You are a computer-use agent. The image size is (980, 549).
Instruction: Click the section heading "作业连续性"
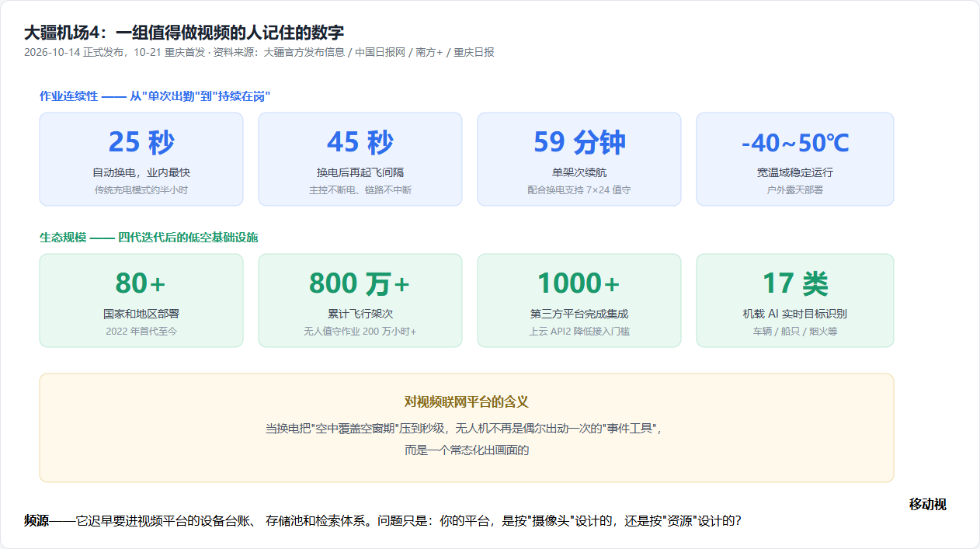click(x=155, y=96)
